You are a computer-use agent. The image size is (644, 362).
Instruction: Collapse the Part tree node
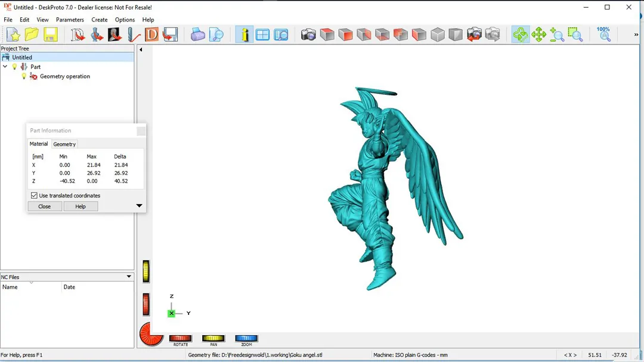click(x=5, y=67)
